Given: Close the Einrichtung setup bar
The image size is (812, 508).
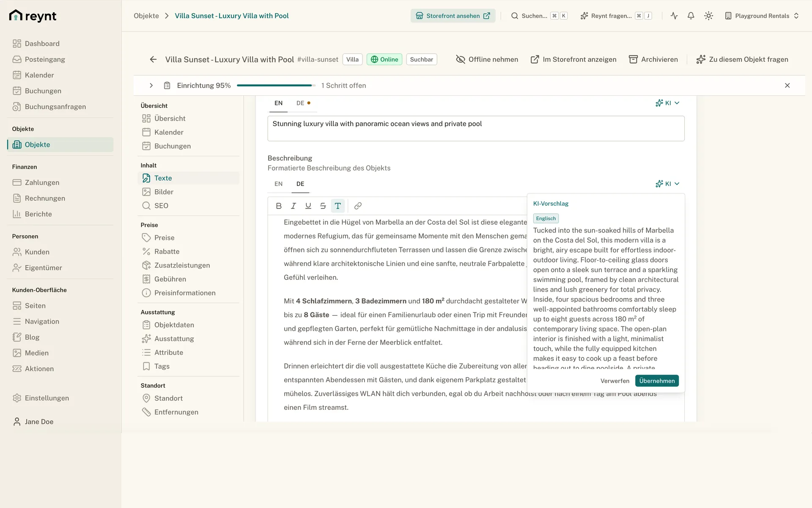Looking at the screenshot, I should (787, 86).
